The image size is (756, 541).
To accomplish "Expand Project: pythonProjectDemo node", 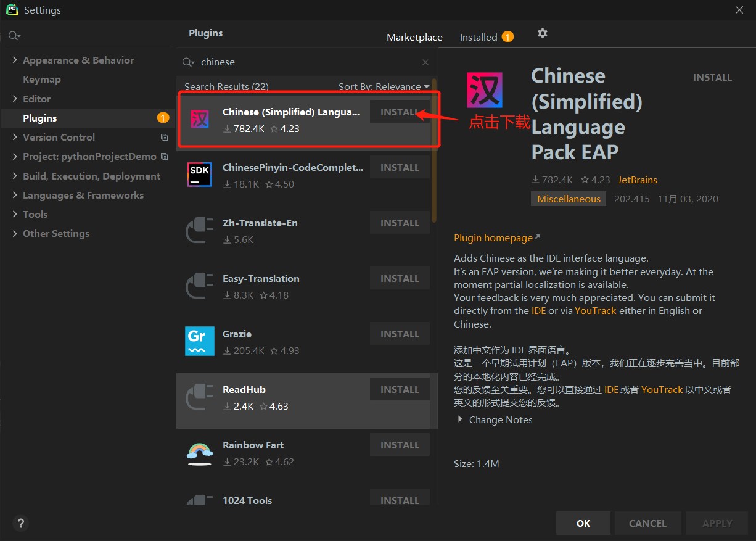I will 15,157.
